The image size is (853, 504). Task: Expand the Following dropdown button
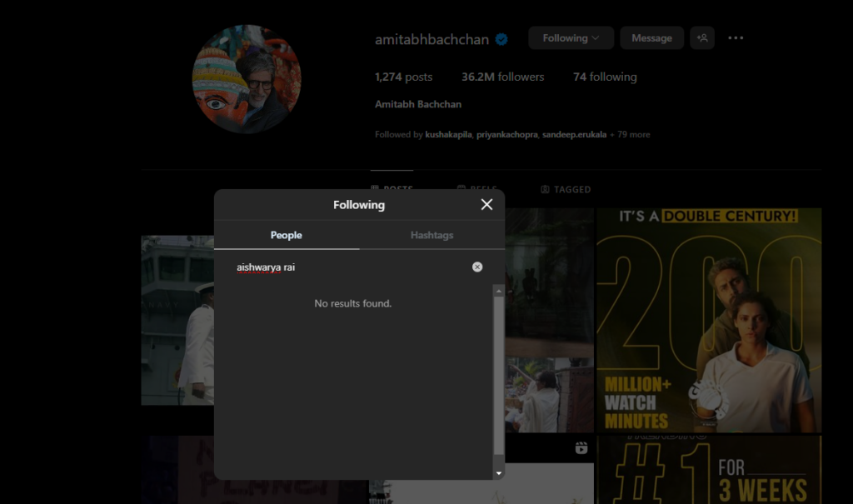click(571, 38)
